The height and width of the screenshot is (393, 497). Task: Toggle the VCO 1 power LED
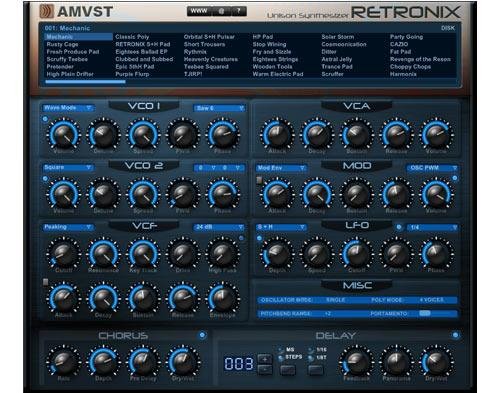pyautogui.click(x=45, y=119)
